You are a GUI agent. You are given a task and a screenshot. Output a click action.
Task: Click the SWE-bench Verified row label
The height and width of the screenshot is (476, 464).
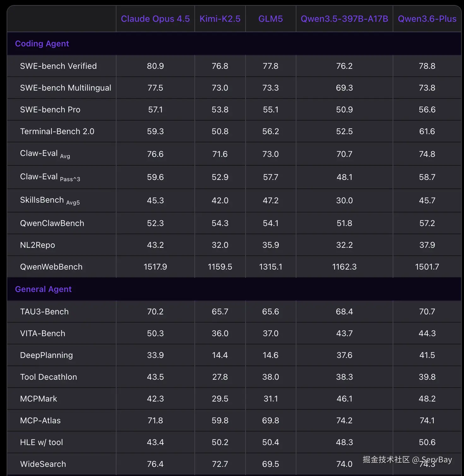[58, 66]
